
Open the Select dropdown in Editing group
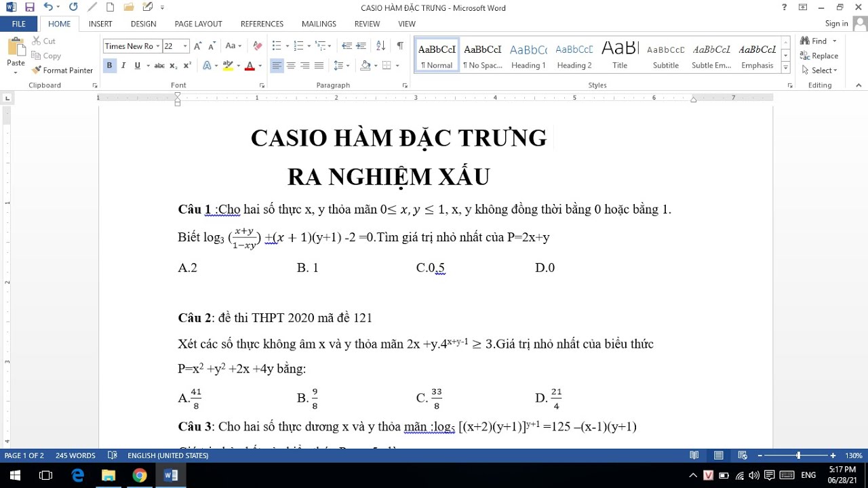(x=819, y=70)
